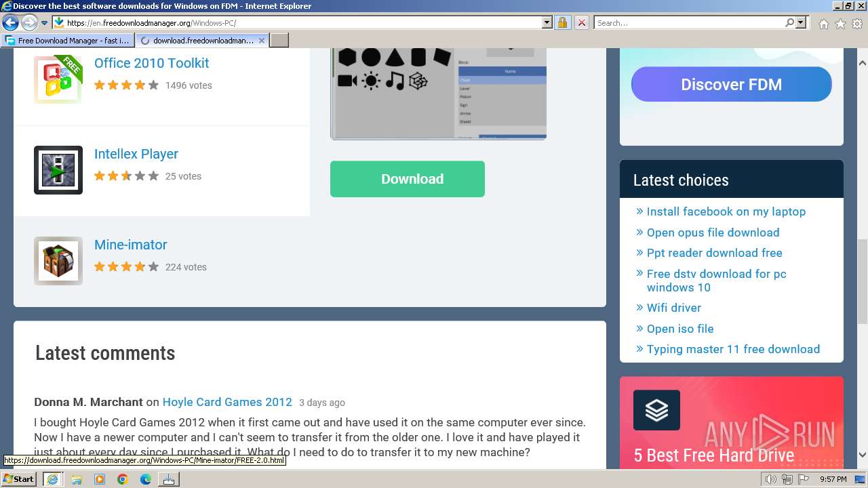This screenshot has width=868, height=488.
Task: Open Typing master 11 free download link
Action: 733,349
